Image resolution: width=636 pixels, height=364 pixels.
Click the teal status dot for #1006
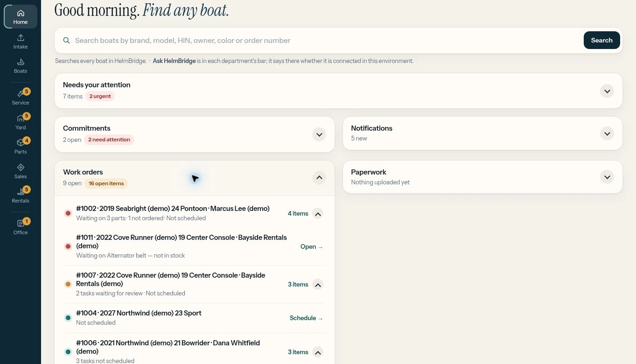tap(68, 351)
